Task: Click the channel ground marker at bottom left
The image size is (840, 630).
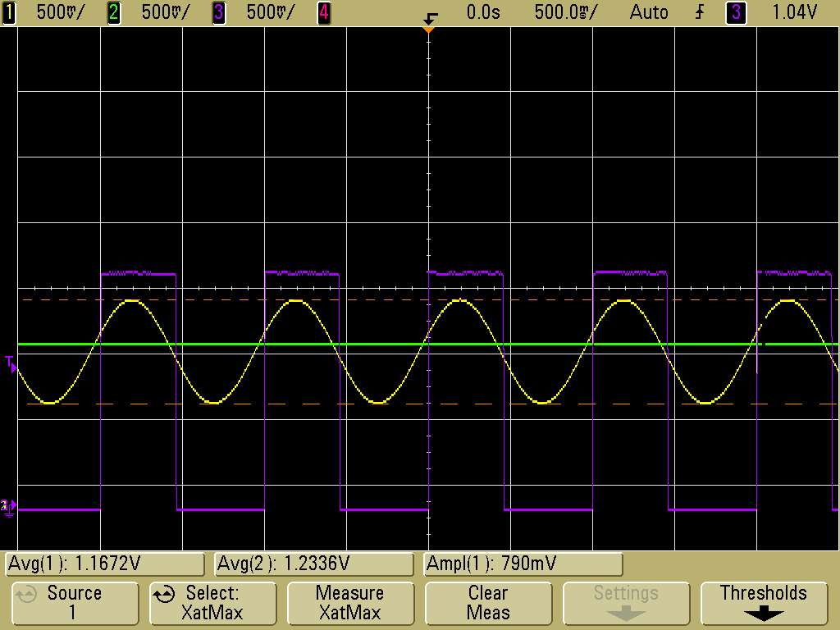Action: pos(8,507)
